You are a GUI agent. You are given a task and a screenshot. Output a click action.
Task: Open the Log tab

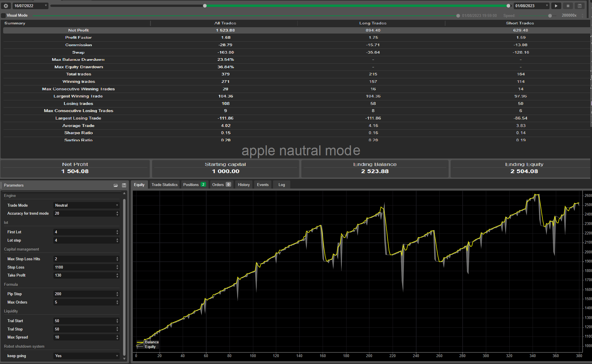tap(282, 185)
